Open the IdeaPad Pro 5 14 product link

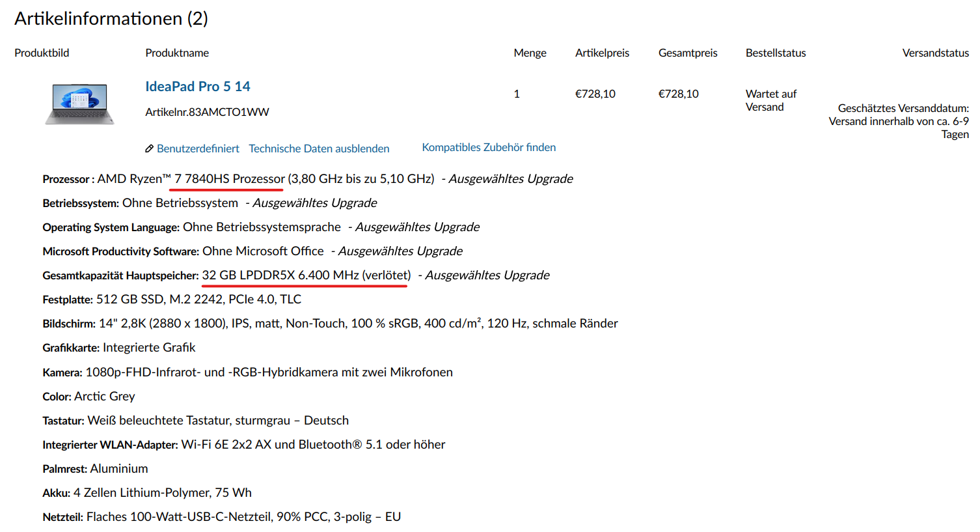[198, 87]
